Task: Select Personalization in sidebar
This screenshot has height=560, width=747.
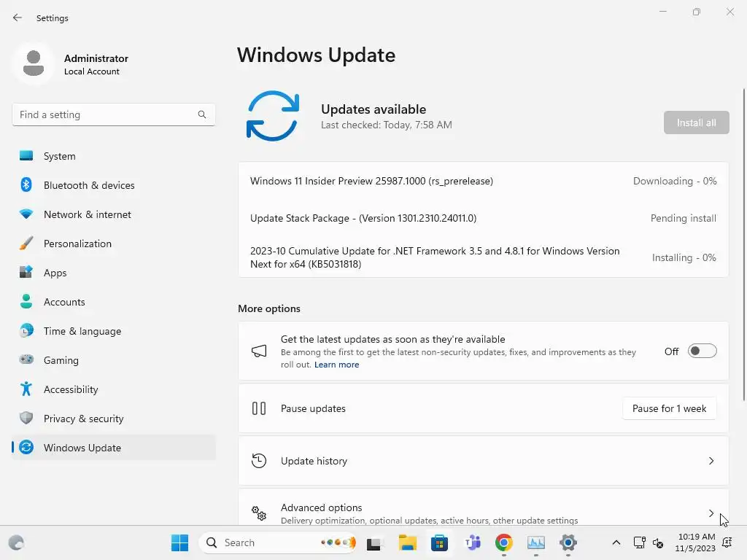Action: [x=113, y=244]
